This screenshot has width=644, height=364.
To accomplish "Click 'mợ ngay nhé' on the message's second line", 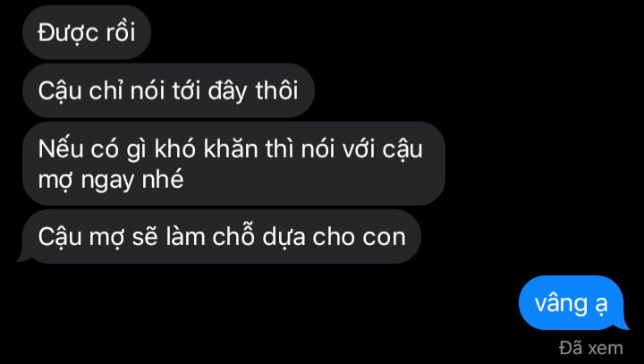I will pos(111,180).
